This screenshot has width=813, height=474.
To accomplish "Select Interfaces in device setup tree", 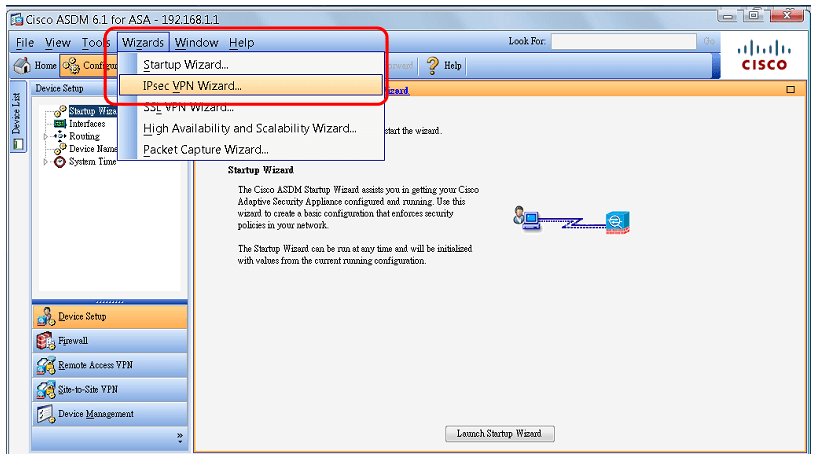I will tap(87, 124).
